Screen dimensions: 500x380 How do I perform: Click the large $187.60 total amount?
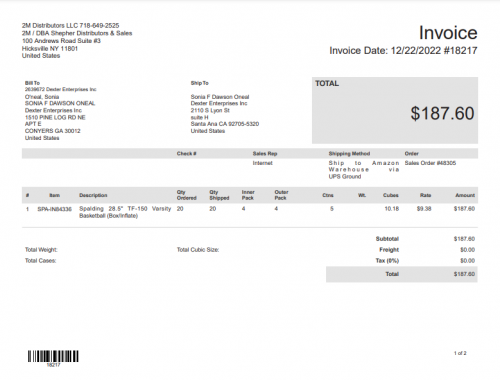[x=442, y=113]
